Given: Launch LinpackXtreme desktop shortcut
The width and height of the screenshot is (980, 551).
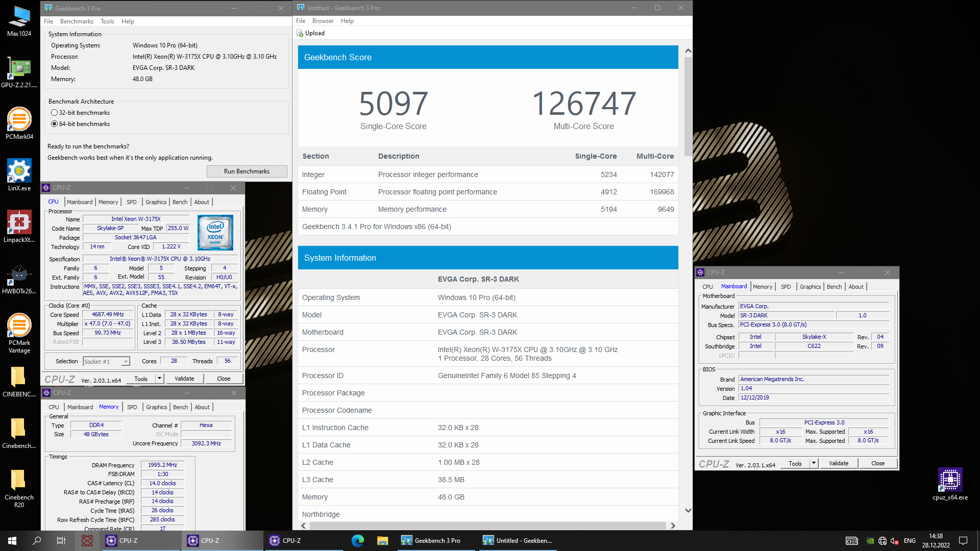Looking at the screenshot, I should coord(19,227).
